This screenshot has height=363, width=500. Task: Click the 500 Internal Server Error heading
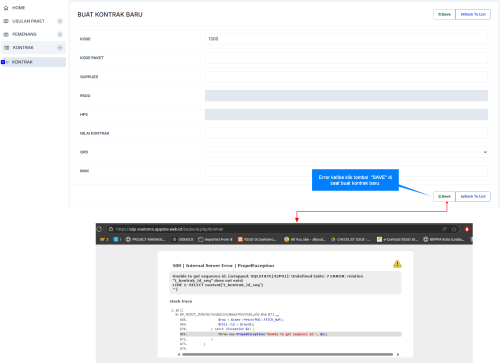pos(223,266)
